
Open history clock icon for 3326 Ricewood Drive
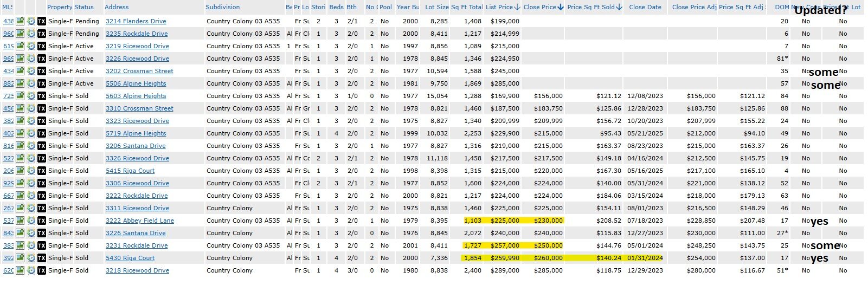(31, 158)
